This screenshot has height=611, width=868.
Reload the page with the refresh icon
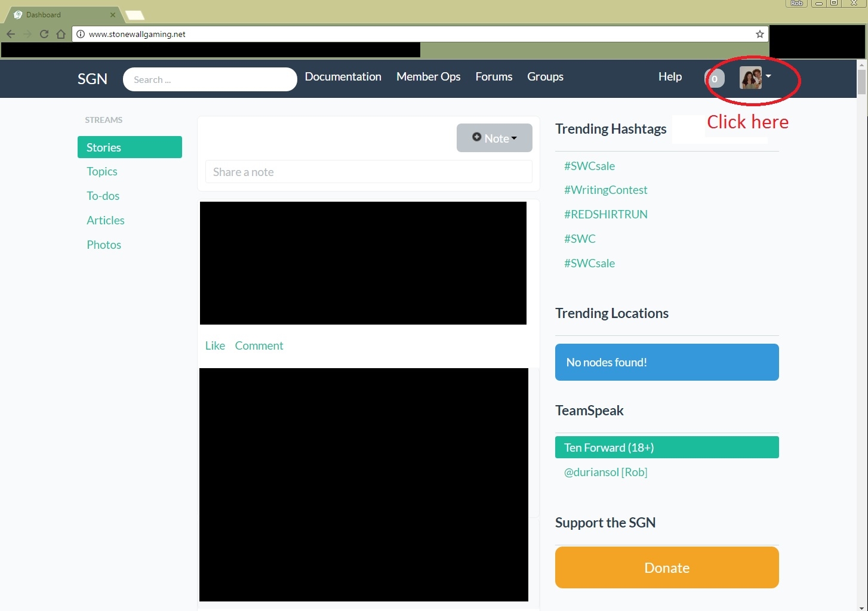44,34
